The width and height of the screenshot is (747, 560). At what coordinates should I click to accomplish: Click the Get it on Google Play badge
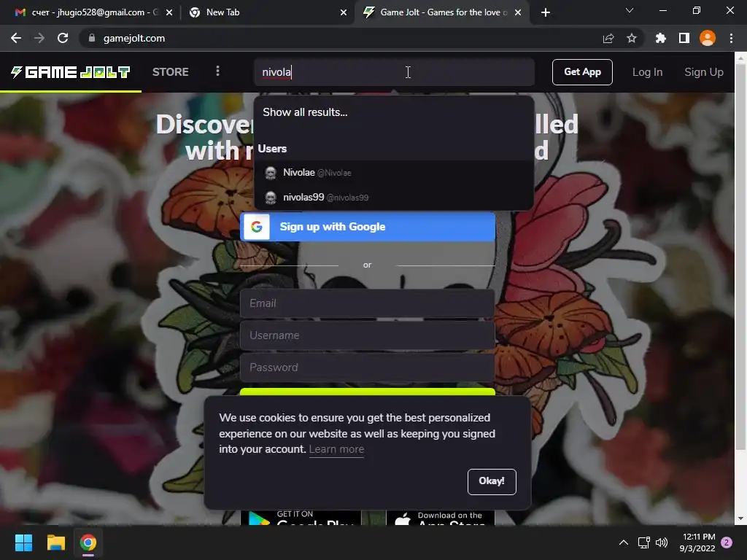click(x=301, y=517)
